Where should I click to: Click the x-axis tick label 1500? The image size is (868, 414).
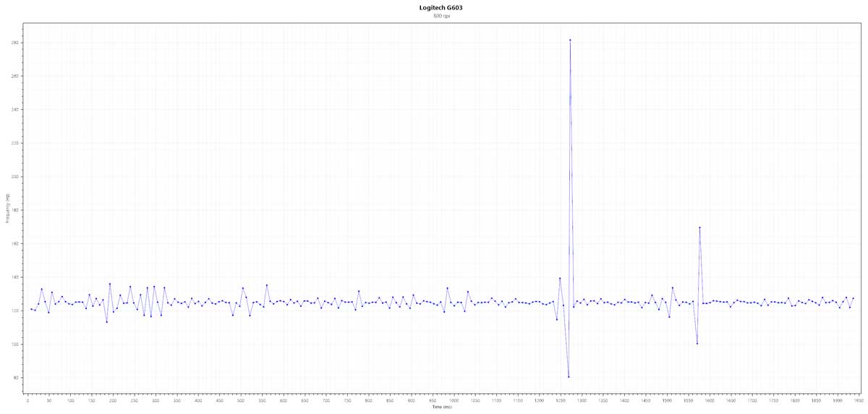coord(667,400)
